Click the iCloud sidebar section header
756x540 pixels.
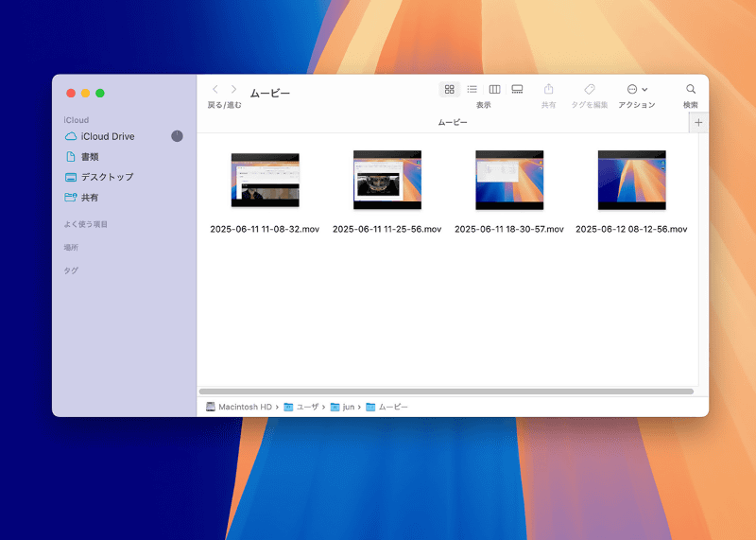[x=77, y=120]
